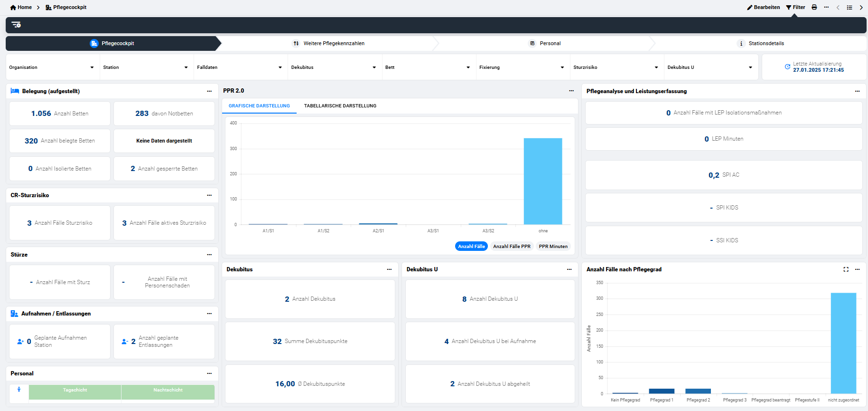Click the tall 'ohne' bar in PPR chart
This screenshot has height=411, width=868.
[543, 181]
